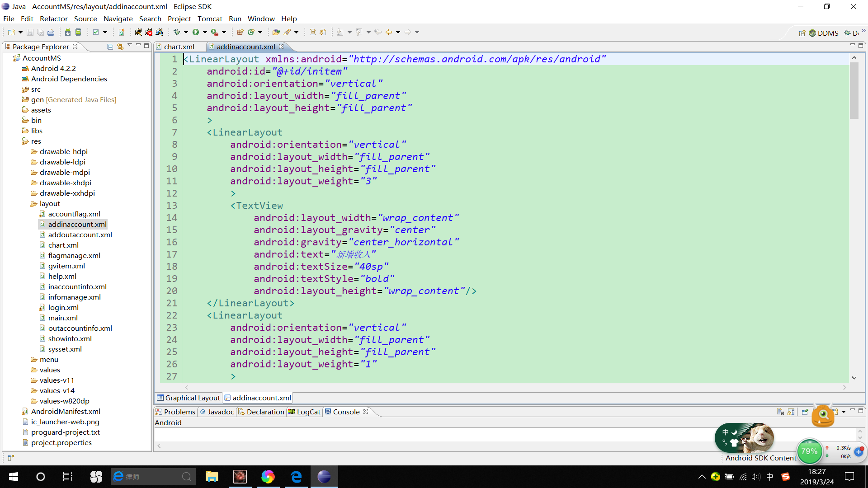Open the Android SDK Manager from the toolbar

(x=69, y=32)
